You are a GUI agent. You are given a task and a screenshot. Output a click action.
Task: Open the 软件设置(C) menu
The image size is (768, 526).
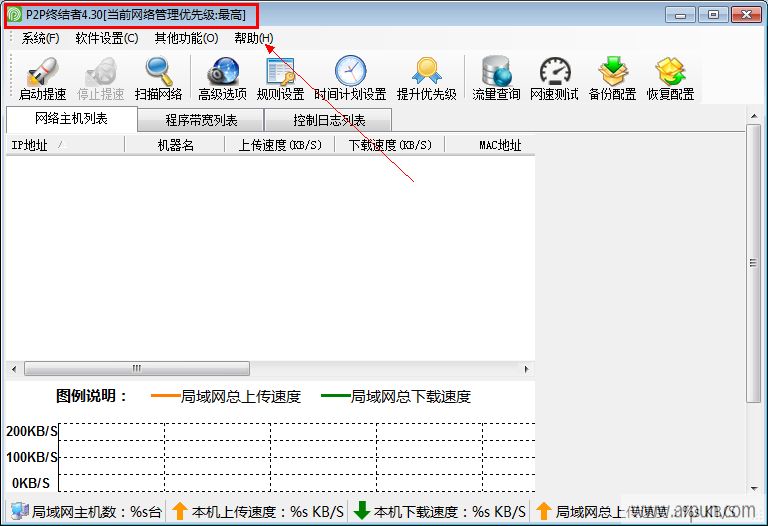107,38
